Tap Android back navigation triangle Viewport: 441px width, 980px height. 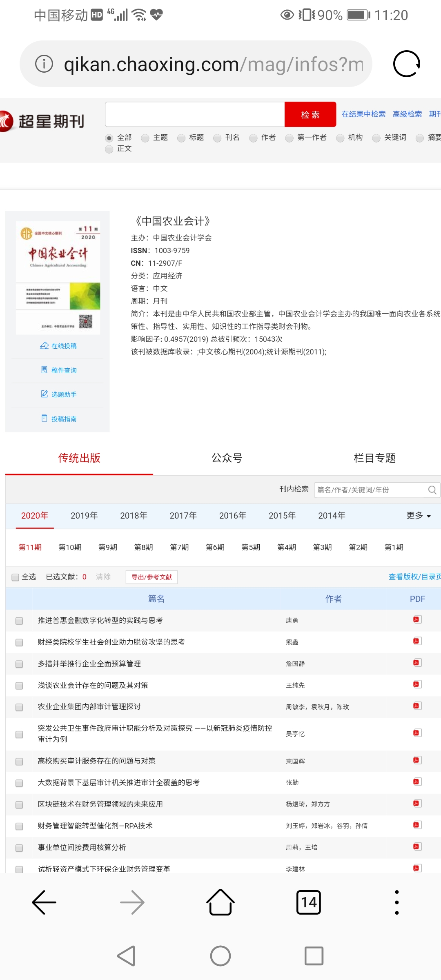point(126,956)
